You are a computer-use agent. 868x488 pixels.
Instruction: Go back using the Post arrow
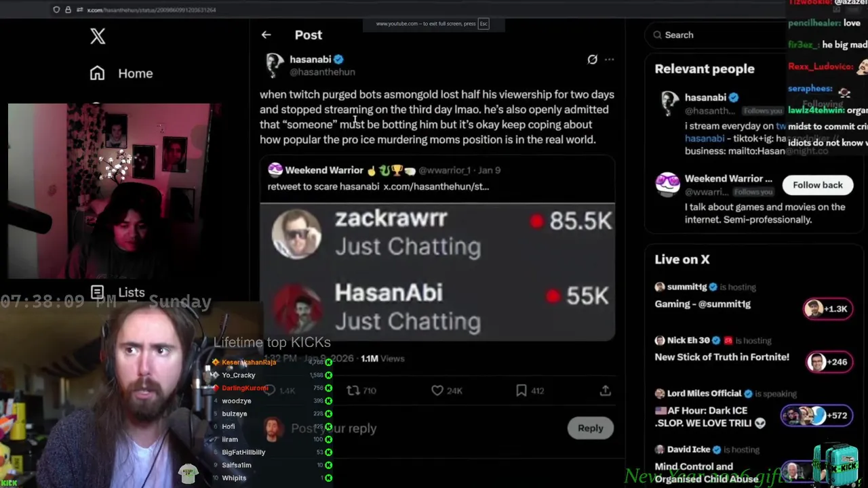point(266,35)
